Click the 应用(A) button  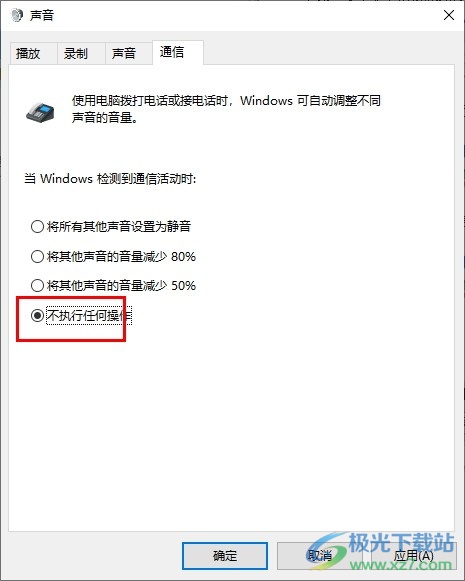pyautogui.click(x=413, y=555)
